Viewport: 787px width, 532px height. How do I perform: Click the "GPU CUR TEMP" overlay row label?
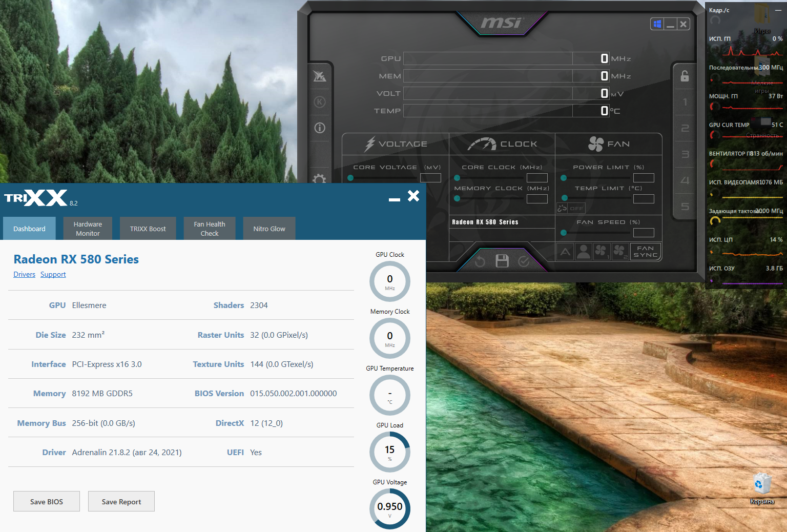point(729,125)
